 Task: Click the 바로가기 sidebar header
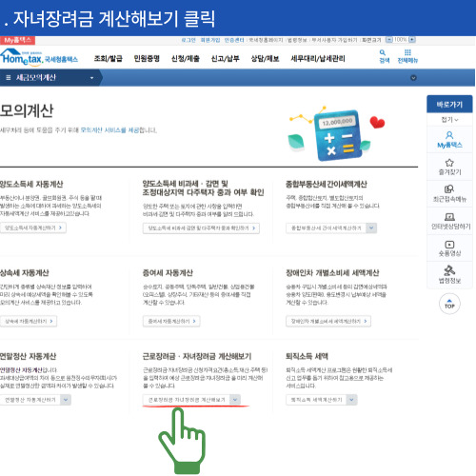[x=449, y=104]
